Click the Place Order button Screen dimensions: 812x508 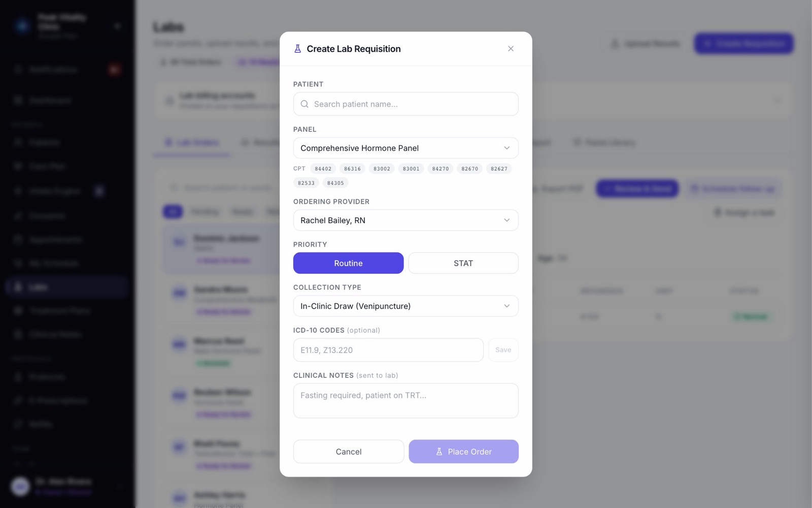pyautogui.click(x=464, y=452)
